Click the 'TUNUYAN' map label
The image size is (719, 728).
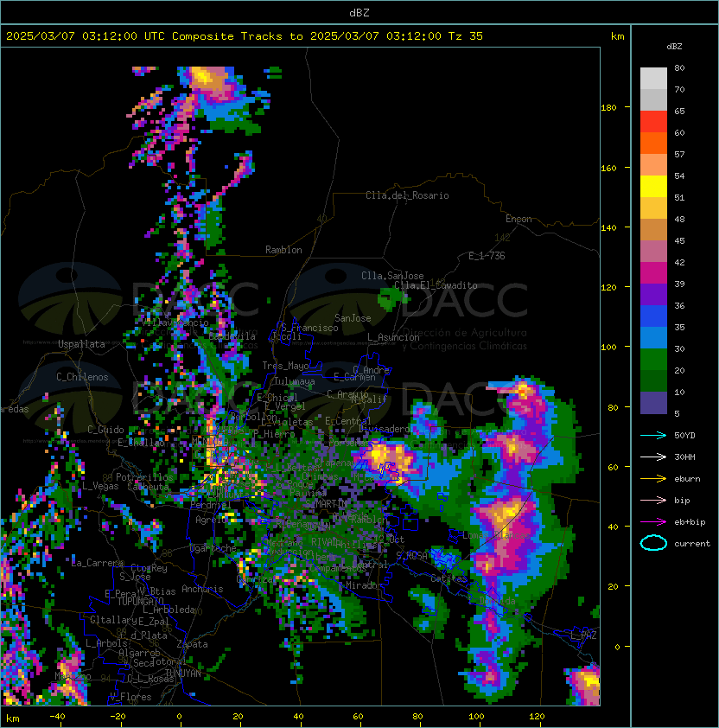[183, 674]
